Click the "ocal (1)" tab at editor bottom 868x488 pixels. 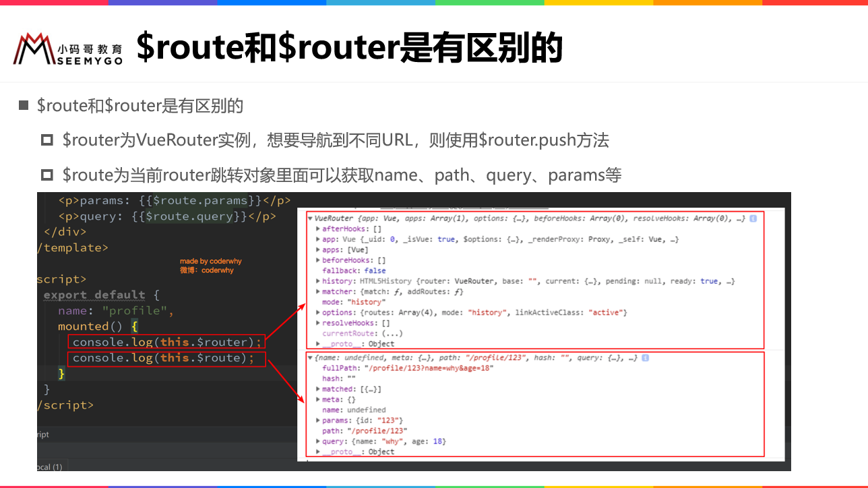(49, 466)
